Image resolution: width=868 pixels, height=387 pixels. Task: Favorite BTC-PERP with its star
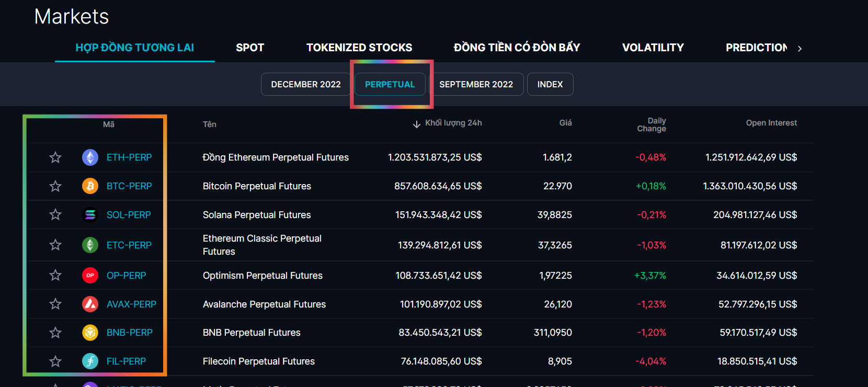55,186
